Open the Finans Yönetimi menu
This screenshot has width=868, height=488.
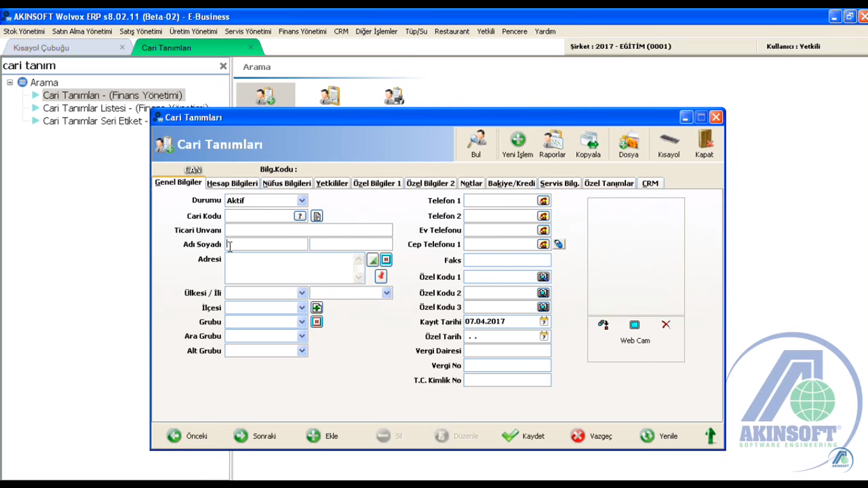pos(302,31)
